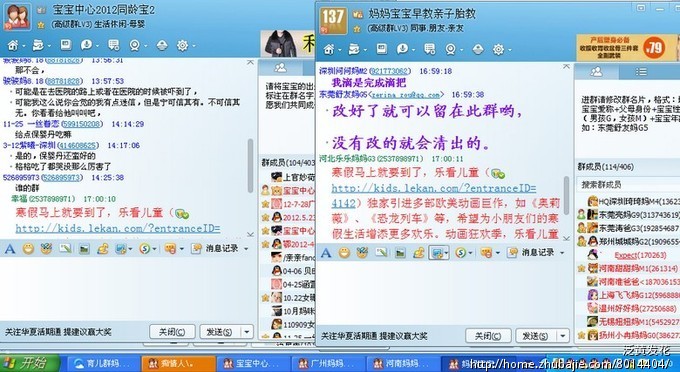The height and width of the screenshot is (372, 680).
Task: Start group voice chat in 妈妈宝宝早教 window
Action: click(402, 49)
